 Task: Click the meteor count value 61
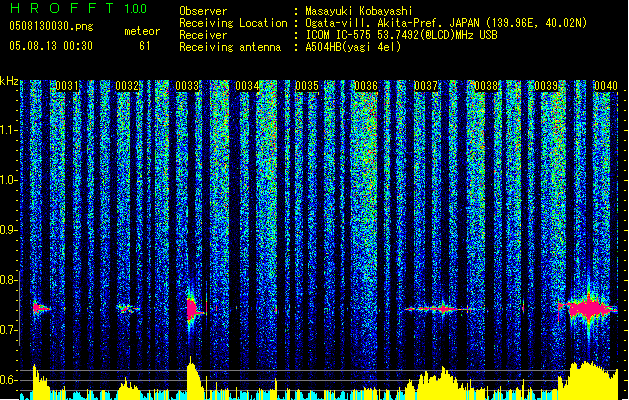[145, 46]
